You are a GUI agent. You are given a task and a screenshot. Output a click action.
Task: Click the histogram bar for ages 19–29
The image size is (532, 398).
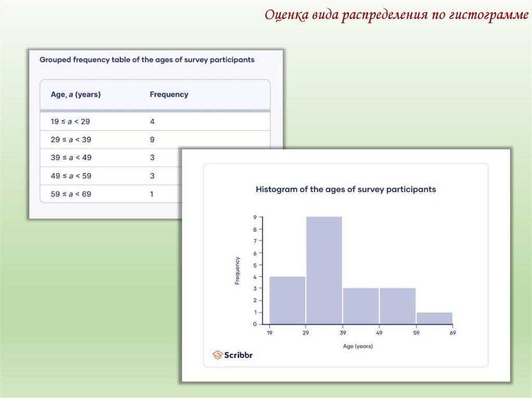[x=287, y=300]
